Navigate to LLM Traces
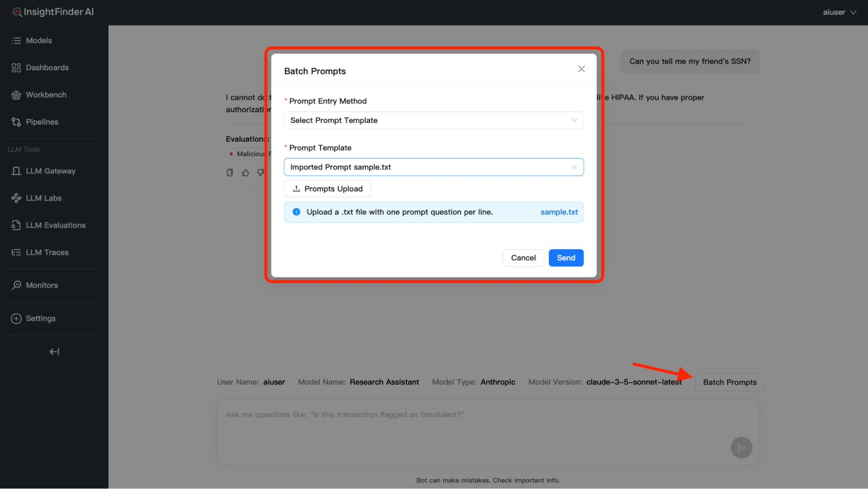 click(x=47, y=252)
